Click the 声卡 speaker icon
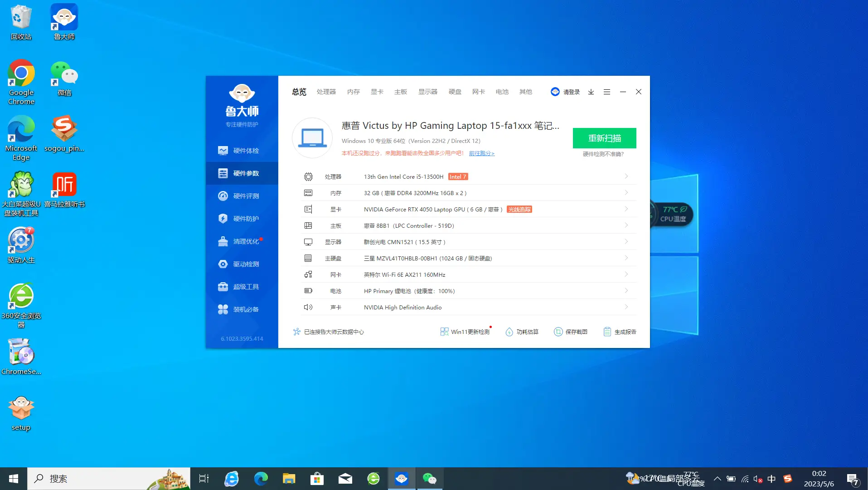Image resolution: width=868 pixels, height=490 pixels. (x=308, y=307)
